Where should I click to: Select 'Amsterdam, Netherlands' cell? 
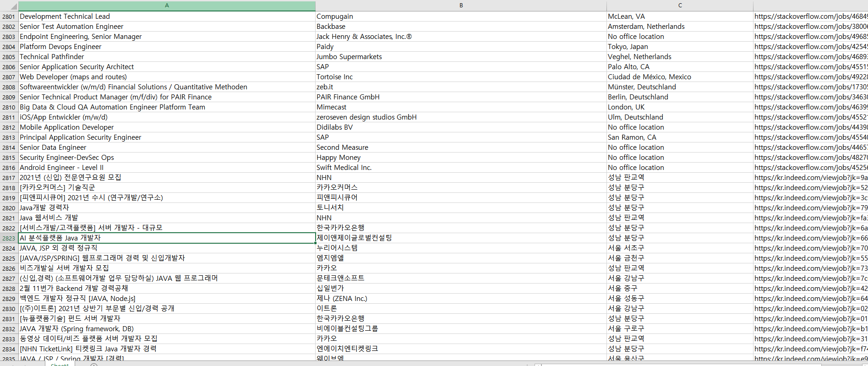point(680,27)
